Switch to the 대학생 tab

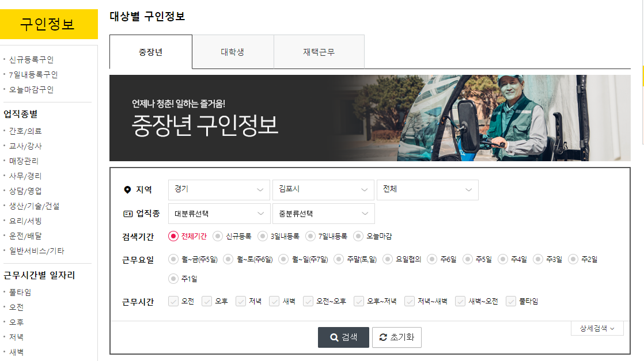233,51
